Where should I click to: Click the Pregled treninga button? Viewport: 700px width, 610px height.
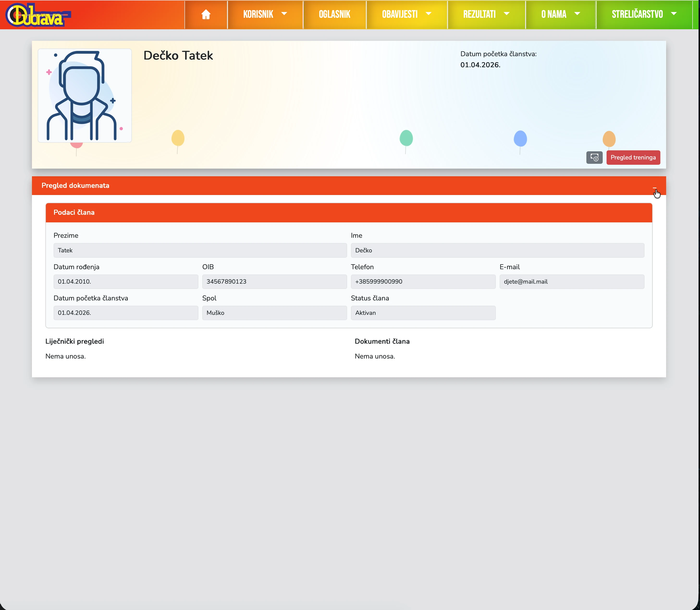[633, 157]
